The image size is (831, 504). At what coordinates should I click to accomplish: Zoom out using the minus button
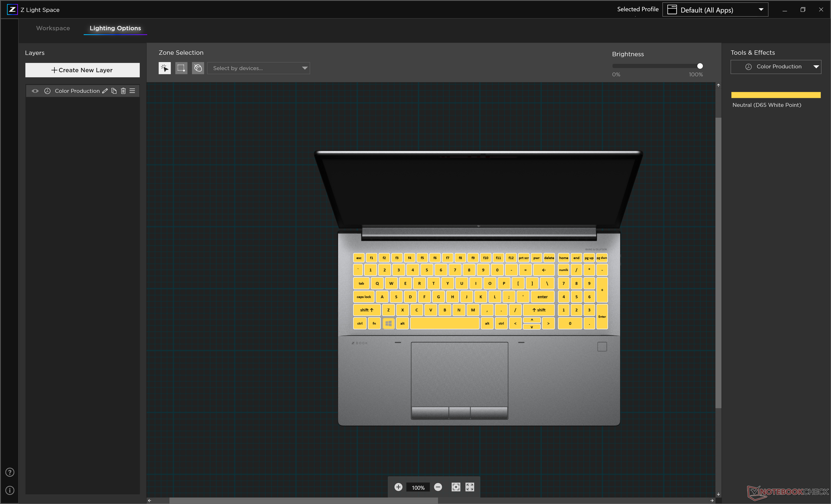point(438,487)
